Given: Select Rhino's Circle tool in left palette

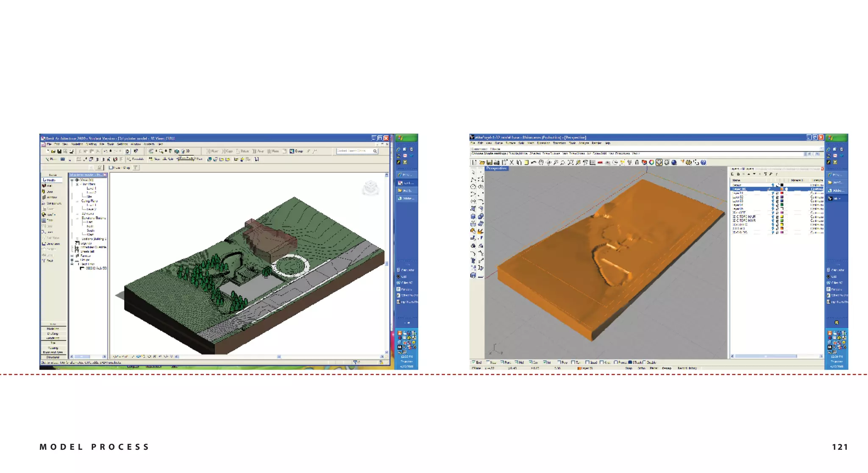Looking at the screenshot, I should click(x=473, y=187).
